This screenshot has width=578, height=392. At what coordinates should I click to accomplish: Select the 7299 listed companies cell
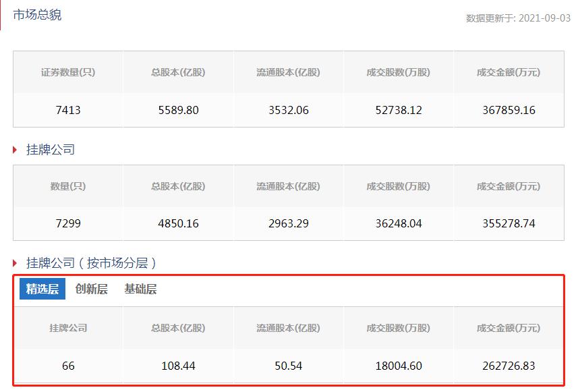coord(68,223)
